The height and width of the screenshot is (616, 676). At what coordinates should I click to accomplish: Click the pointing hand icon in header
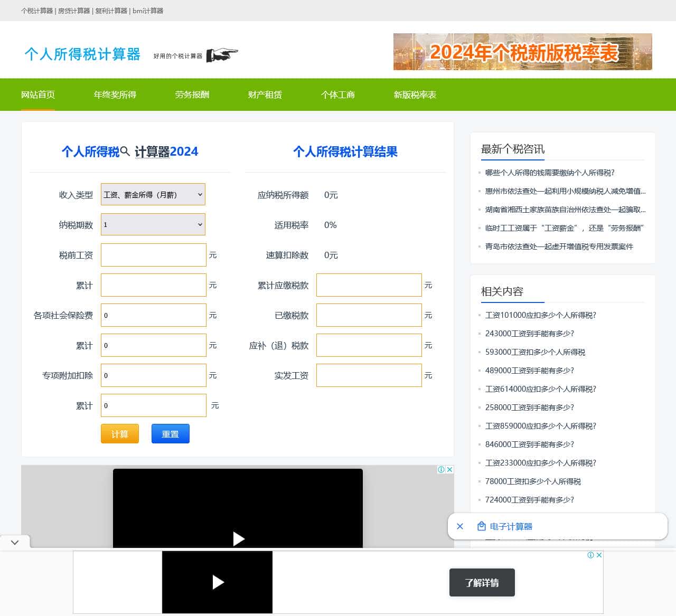click(x=222, y=55)
